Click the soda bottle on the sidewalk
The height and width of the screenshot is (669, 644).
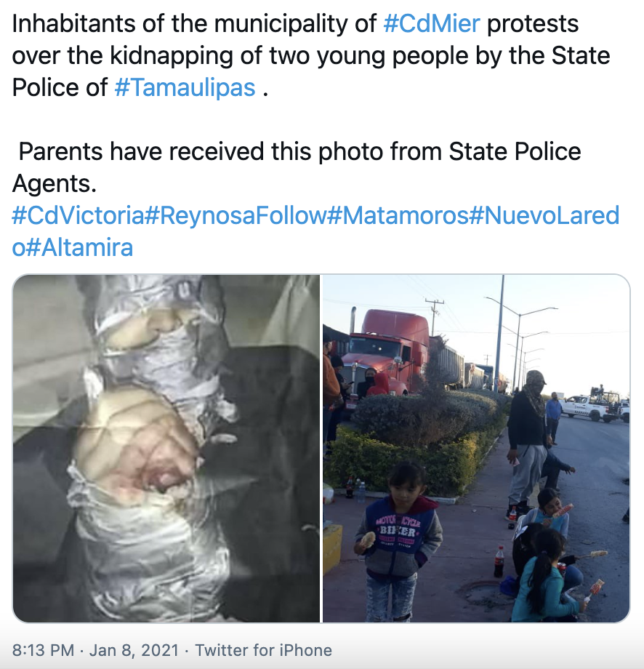pyautogui.click(x=499, y=561)
